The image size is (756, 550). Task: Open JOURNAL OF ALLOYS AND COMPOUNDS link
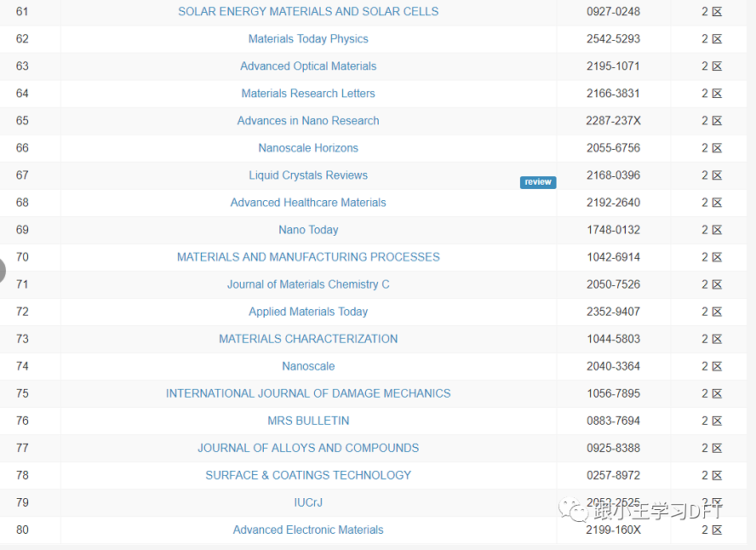[x=308, y=449]
